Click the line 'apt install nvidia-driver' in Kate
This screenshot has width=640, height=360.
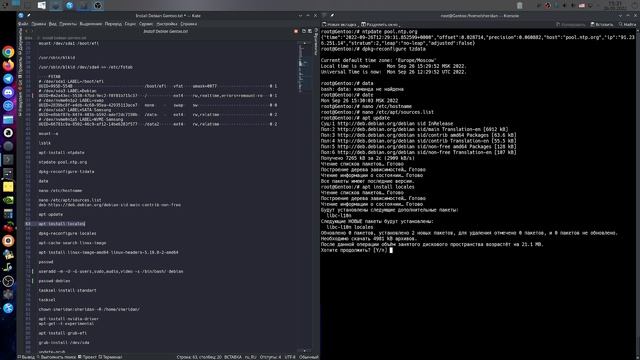69,319
